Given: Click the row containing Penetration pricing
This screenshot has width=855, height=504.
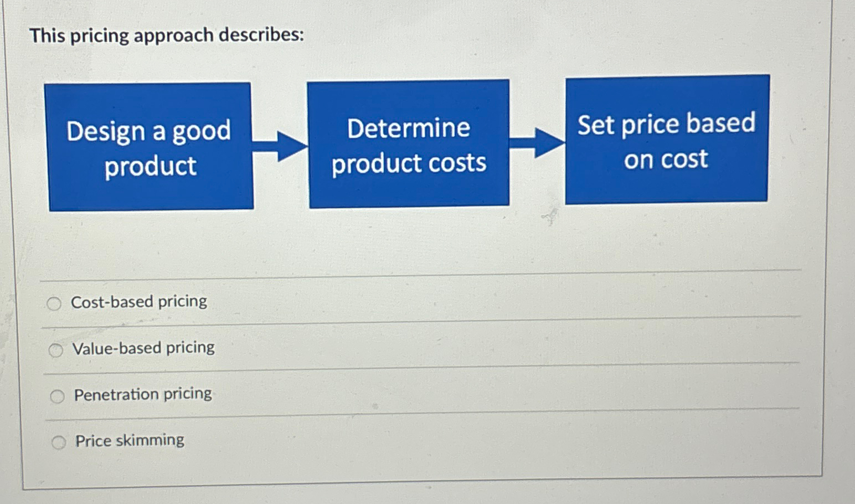Looking at the screenshot, I should tap(421, 395).
